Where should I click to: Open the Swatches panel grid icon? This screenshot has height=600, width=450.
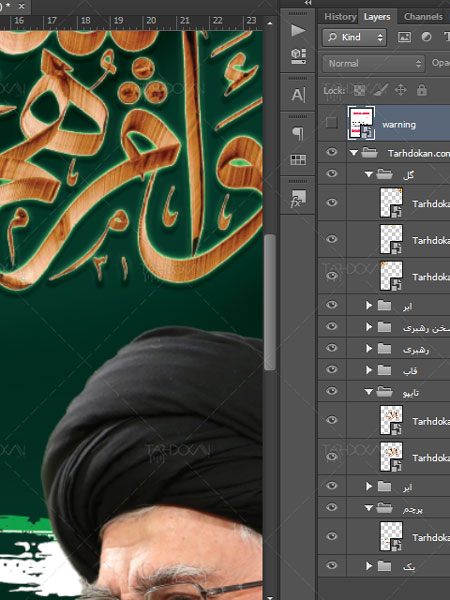click(x=298, y=160)
